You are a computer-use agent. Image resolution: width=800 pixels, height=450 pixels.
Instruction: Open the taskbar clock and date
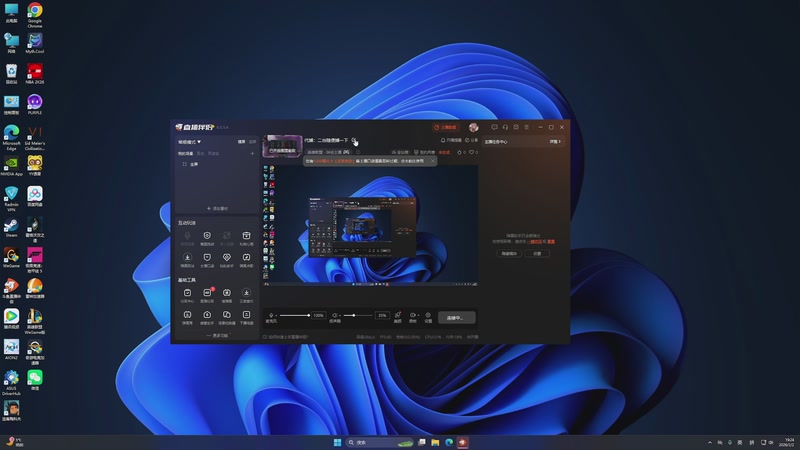789,442
